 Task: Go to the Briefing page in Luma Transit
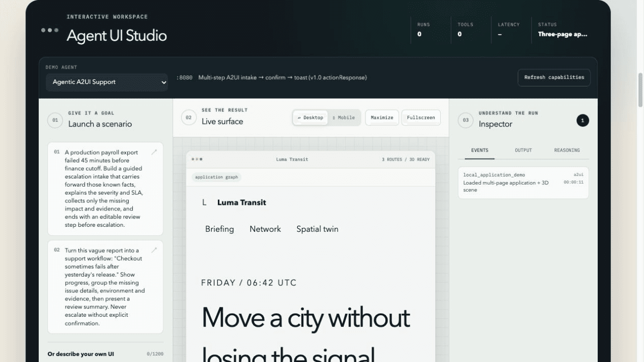[219, 229]
